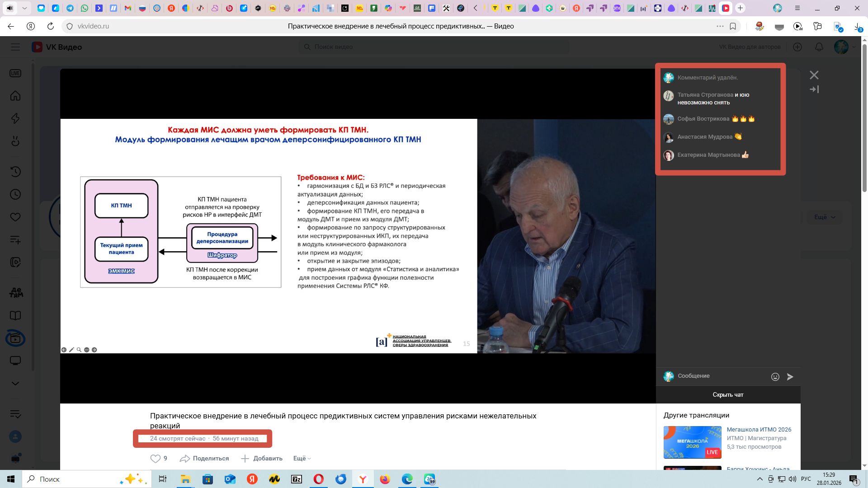Go to the Home sidebar icon
Image resolution: width=868 pixels, height=488 pixels.
click(x=15, y=96)
